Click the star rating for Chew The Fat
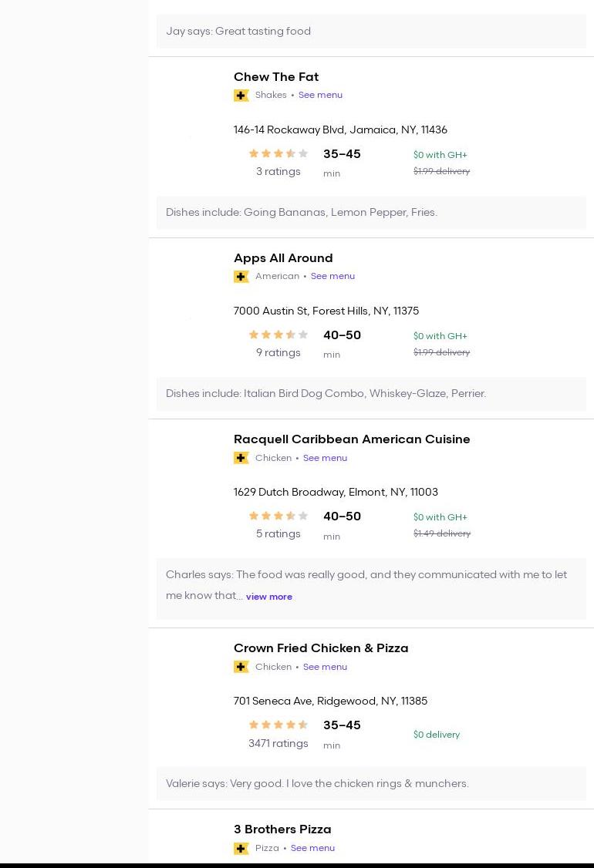 278,154
